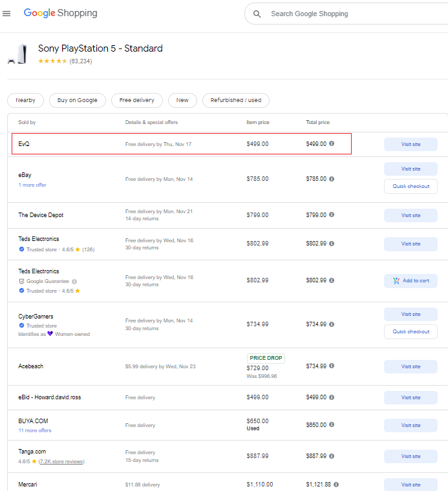The image size is (448, 491).
Task: Open the PlayStation 5 product thumbnail
Action: tap(18, 54)
